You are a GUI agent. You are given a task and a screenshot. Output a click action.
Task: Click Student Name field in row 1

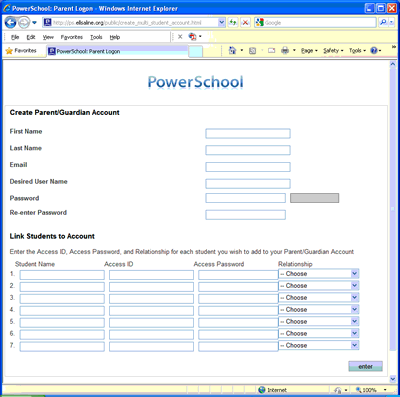(x=62, y=275)
